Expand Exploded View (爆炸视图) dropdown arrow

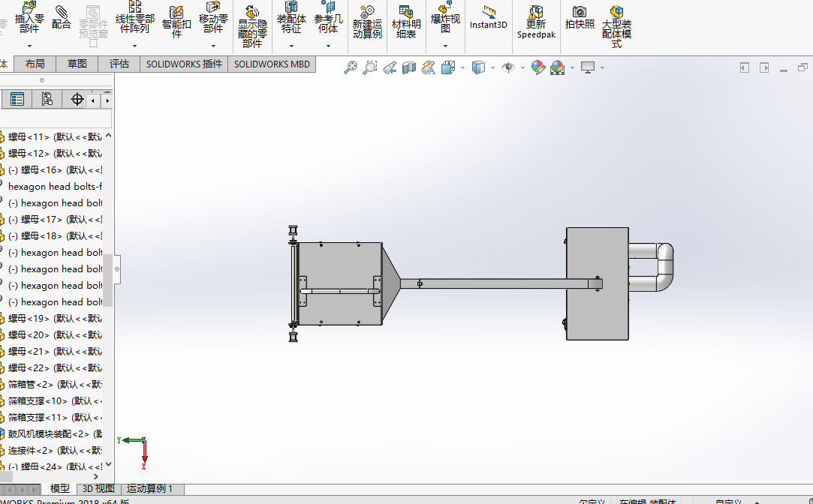pos(445,46)
